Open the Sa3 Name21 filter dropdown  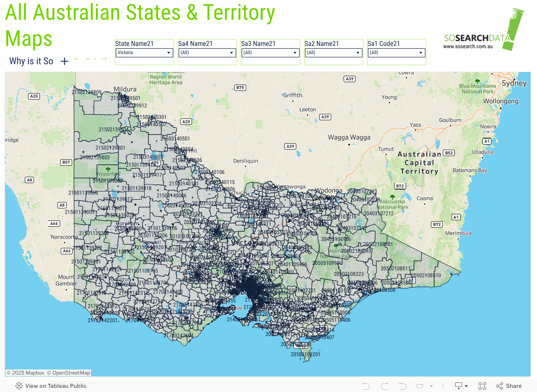[270, 52]
